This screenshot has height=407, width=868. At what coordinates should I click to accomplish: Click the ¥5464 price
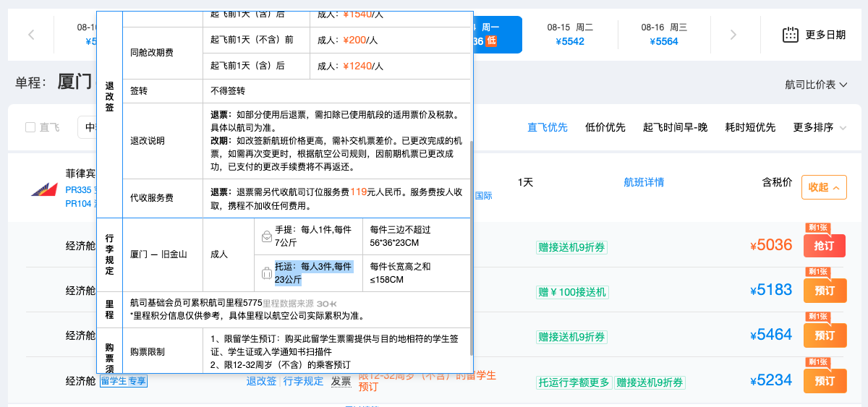click(x=771, y=335)
